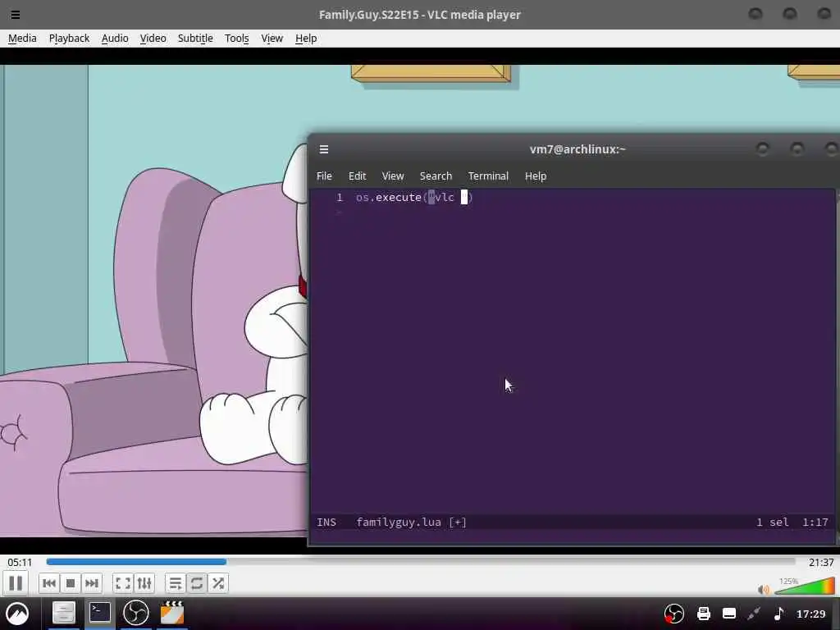Open the file manager from taskbar
Viewport: 840px width, 630px height.
63,612
